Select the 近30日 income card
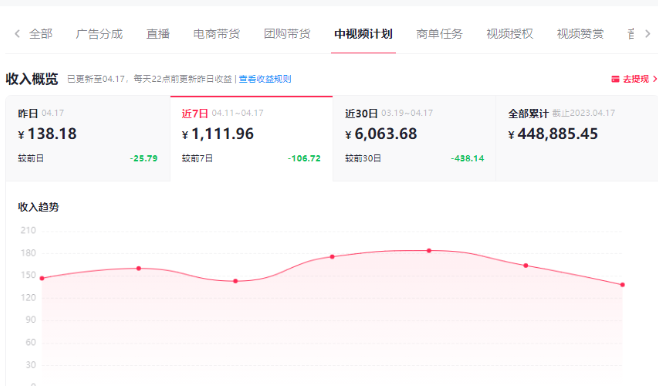 coord(414,138)
